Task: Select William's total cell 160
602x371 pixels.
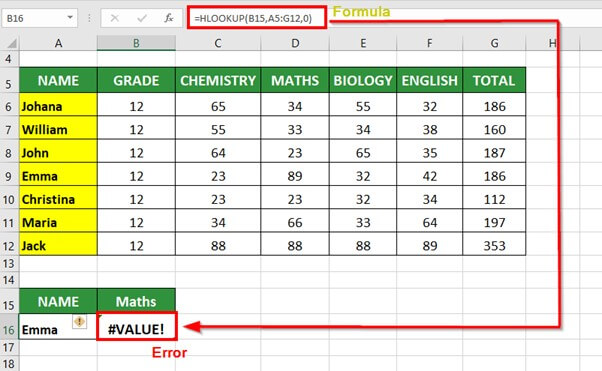Action: 494,129
